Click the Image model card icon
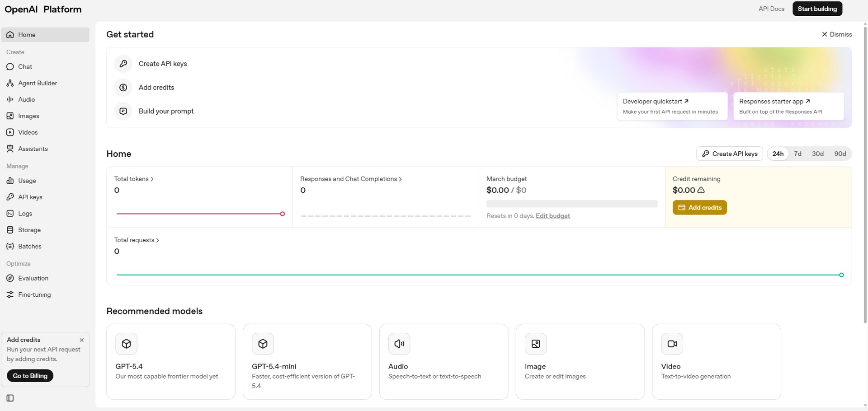868x411 pixels. coord(536,344)
